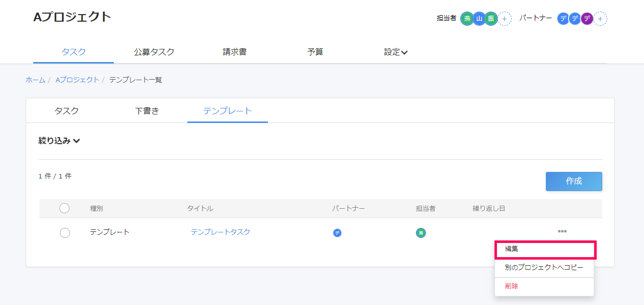The height and width of the screenshot is (305, 644).
Task: Click the テンプレート type cell in the row
Action: 110,232
